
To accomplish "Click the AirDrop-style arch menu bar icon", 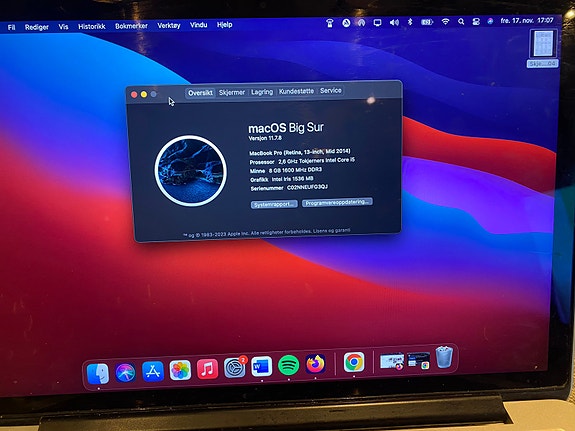I will [x=362, y=23].
